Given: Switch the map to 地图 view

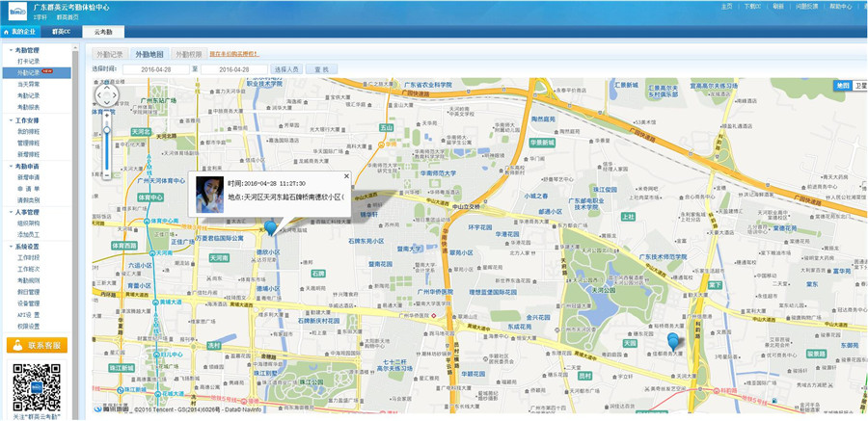Looking at the screenshot, I should pyautogui.click(x=843, y=85).
